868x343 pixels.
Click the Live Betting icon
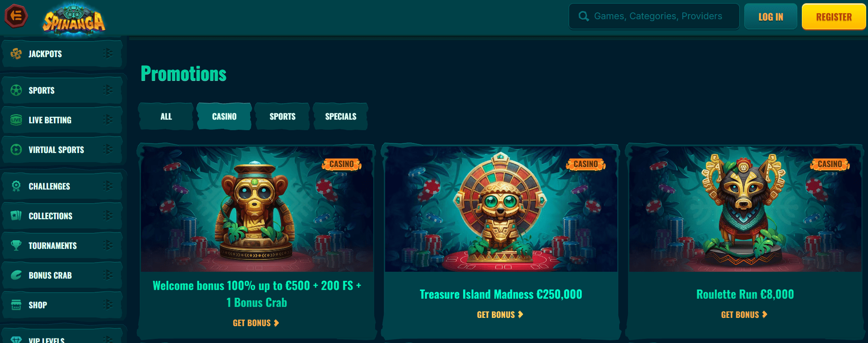click(16, 120)
